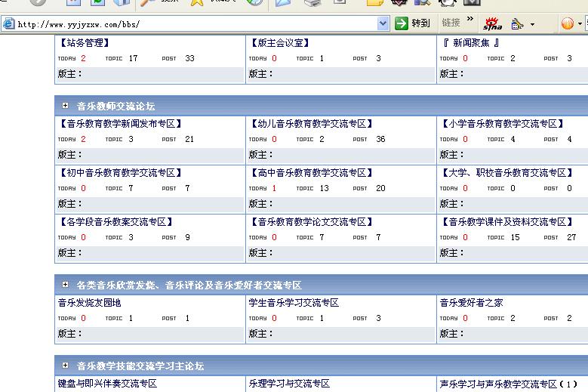Open 【音乐教育教学论文交流专区】 forum
Viewport: 588px width, 392px height.
pyautogui.click(x=312, y=222)
